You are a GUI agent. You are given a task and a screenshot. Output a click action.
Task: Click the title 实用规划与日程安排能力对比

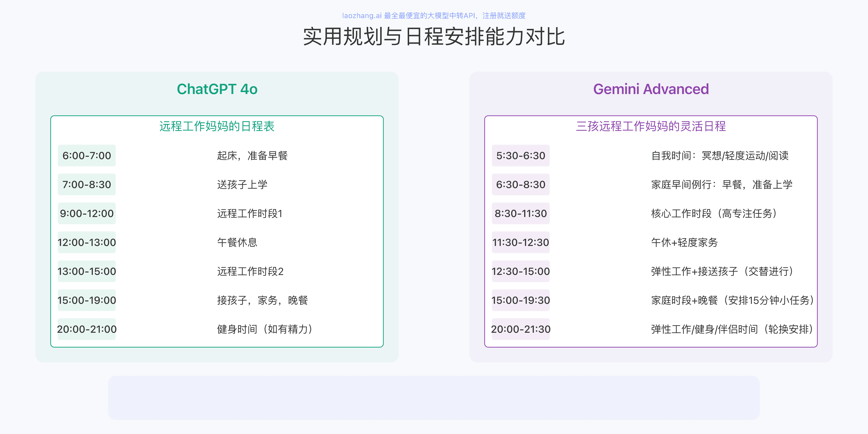point(434,37)
